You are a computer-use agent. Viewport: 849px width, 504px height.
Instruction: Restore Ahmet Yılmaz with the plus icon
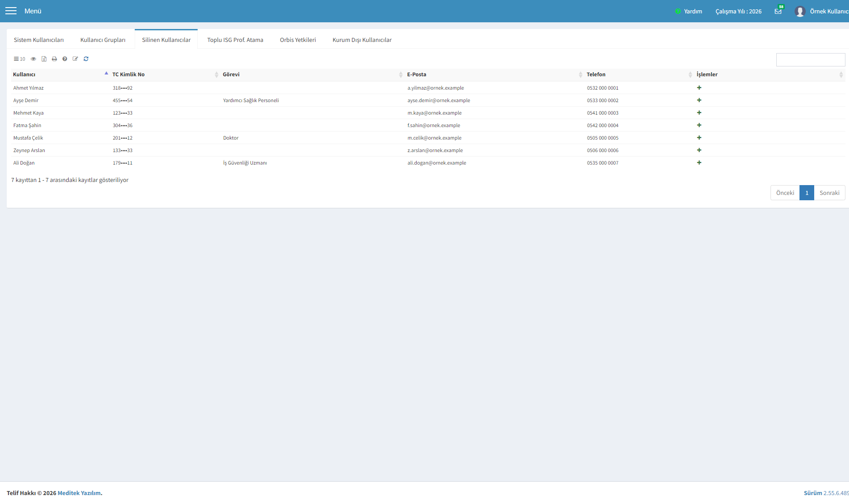[699, 88]
